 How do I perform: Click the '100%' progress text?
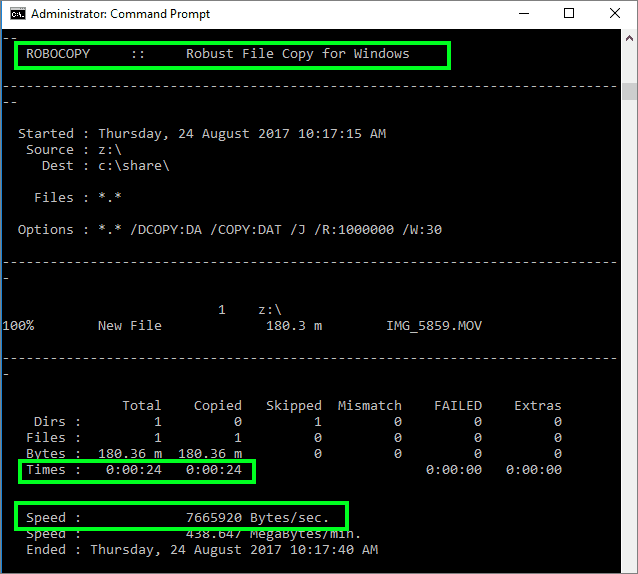coord(18,326)
